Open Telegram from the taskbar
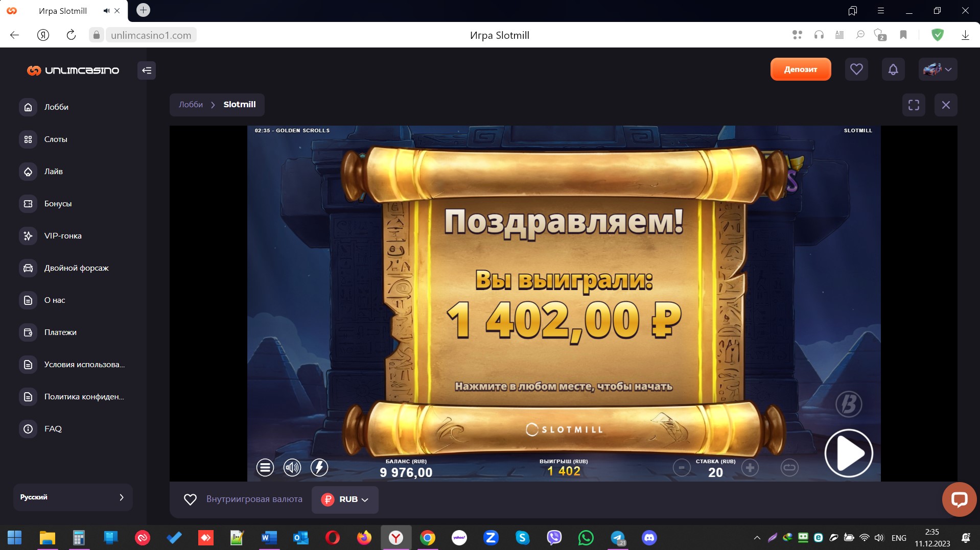The width and height of the screenshot is (980, 550). point(618,538)
